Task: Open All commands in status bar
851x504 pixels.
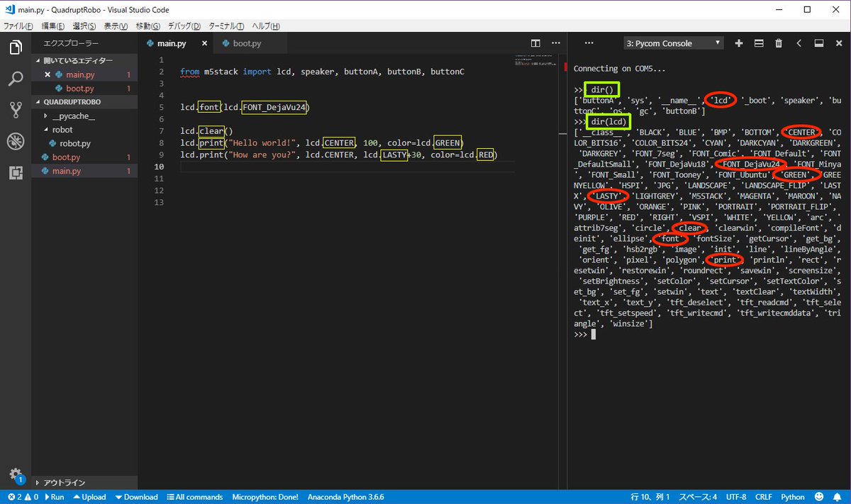Action: (x=195, y=497)
